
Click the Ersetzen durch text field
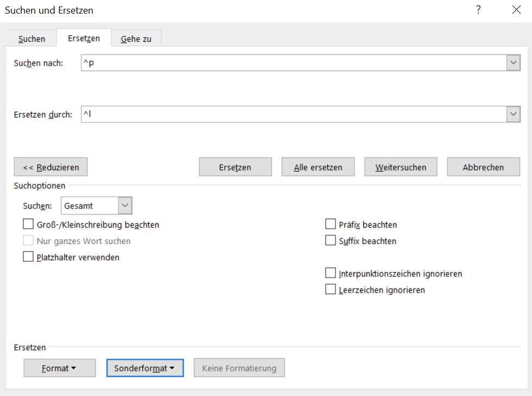[293, 115]
